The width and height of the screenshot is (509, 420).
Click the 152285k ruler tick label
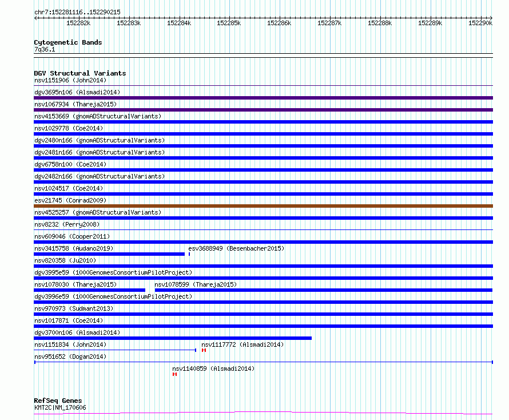point(229,23)
